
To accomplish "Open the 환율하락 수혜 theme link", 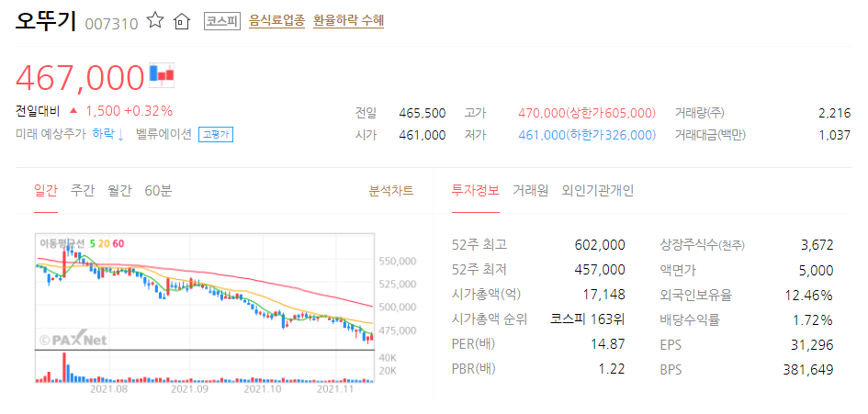I will [349, 21].
